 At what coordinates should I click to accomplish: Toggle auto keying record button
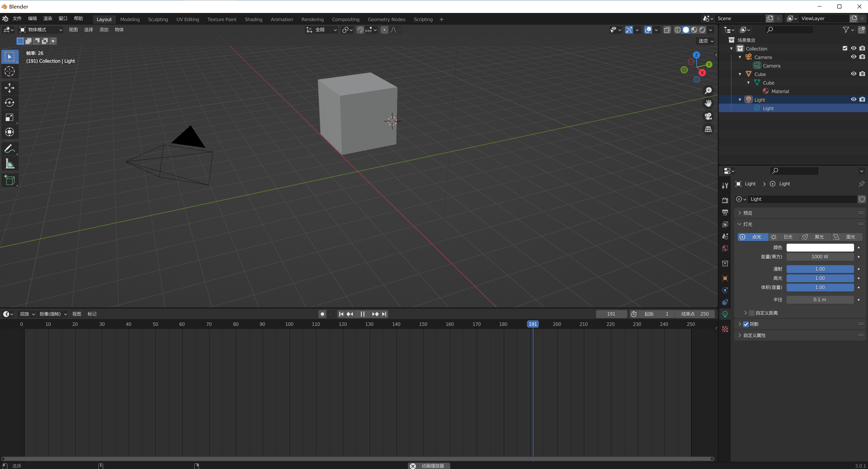[322, 314]
